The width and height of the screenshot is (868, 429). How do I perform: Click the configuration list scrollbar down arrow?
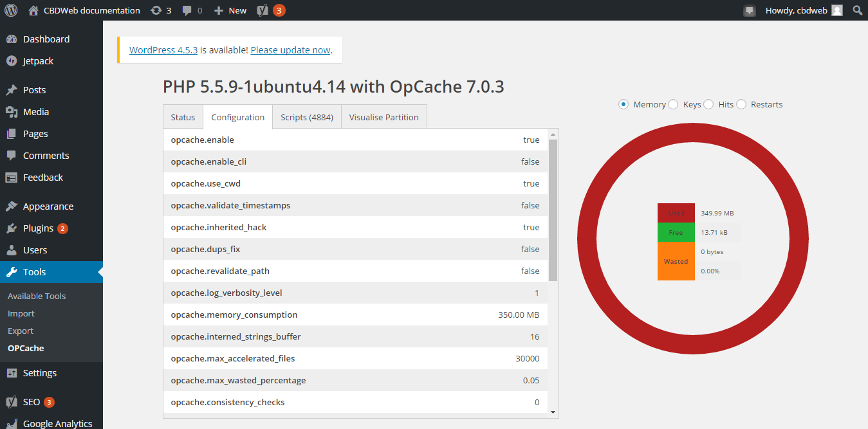coord(553,412)
